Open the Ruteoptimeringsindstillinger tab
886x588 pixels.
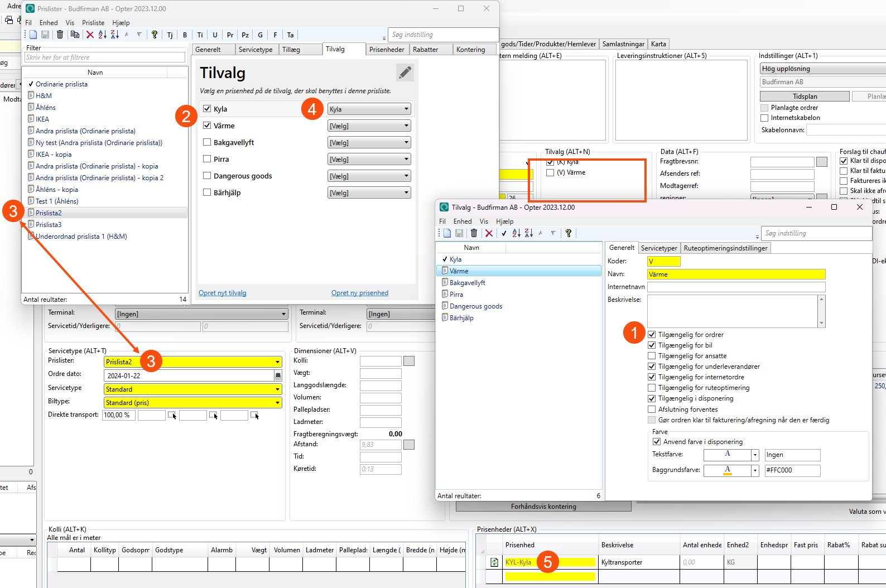coord(725,248)
